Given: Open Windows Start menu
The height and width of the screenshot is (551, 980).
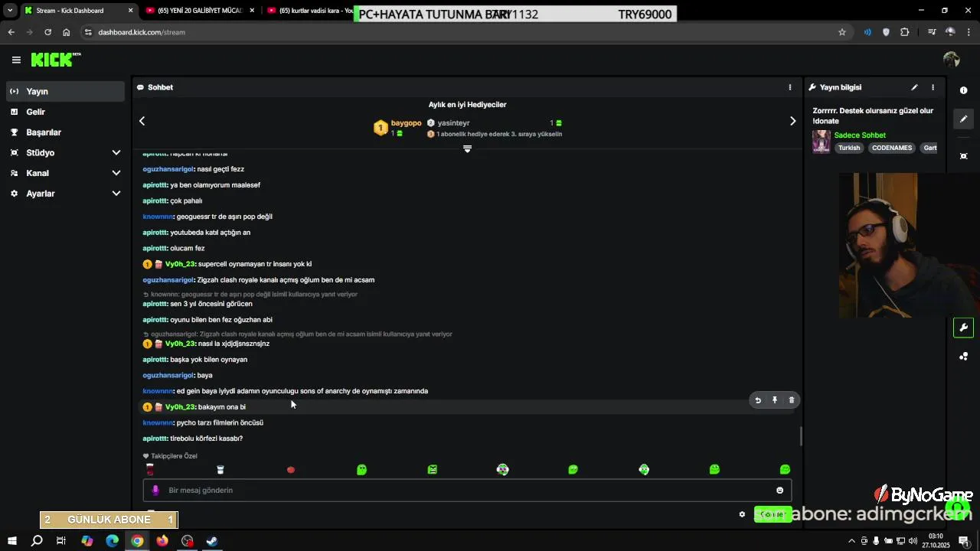Looking at the screenshot, I should 11,541.
